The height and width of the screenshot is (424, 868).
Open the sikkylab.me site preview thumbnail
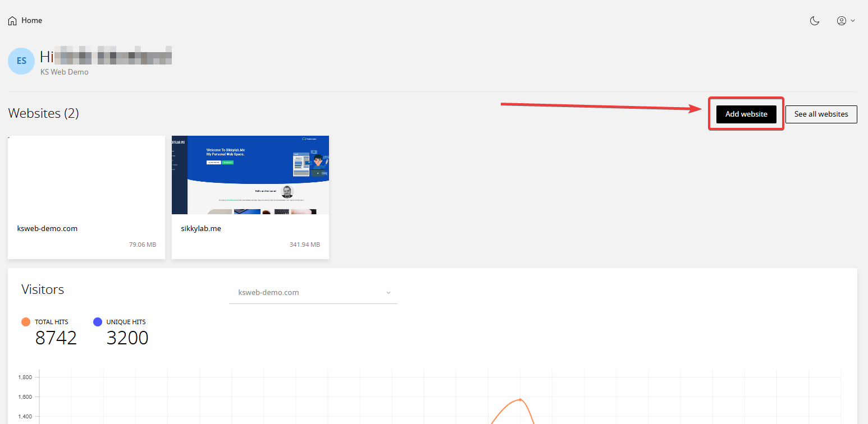coord(250,175)
